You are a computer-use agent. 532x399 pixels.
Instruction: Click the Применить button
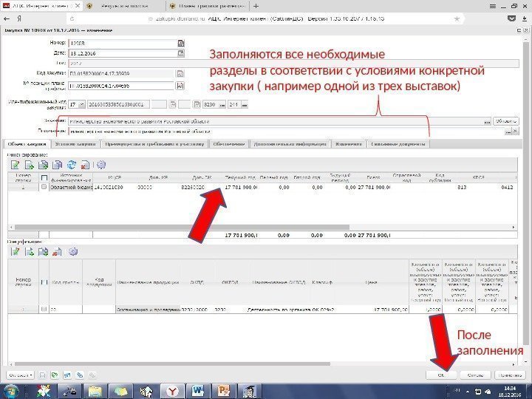click(x=511, y=375)
